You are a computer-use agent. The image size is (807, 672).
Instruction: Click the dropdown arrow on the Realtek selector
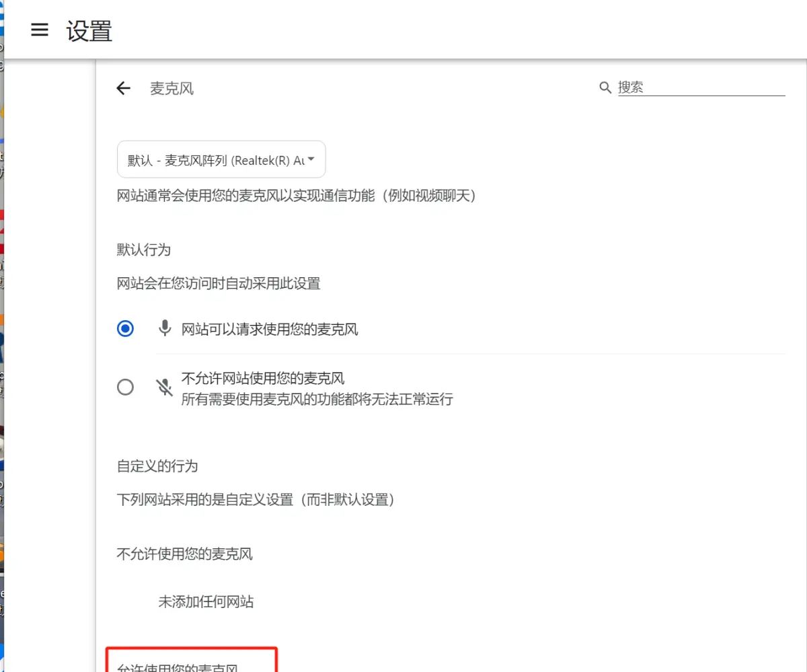[311, 159]
